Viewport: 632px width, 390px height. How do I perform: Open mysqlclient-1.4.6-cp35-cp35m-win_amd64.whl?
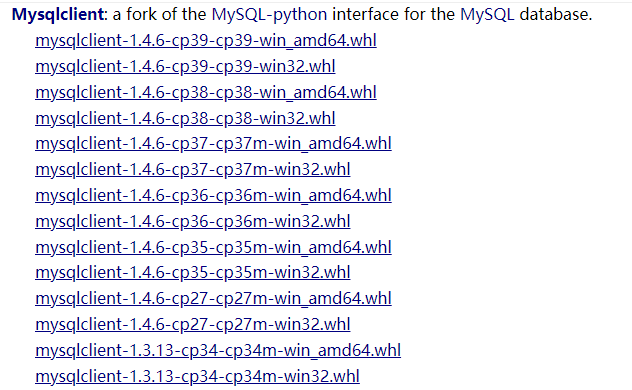click(x=213, y=247)
